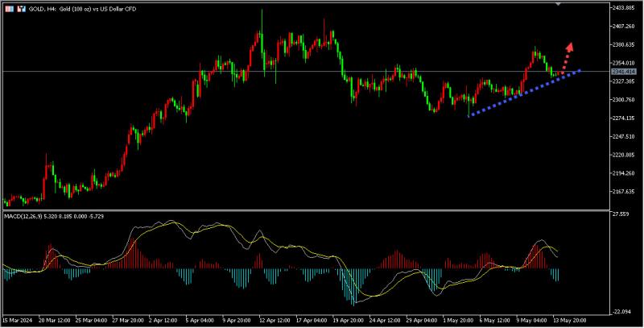644x328 pixels.
Task: Click the -22.094 MACD scale value
Action: [620, 312]
